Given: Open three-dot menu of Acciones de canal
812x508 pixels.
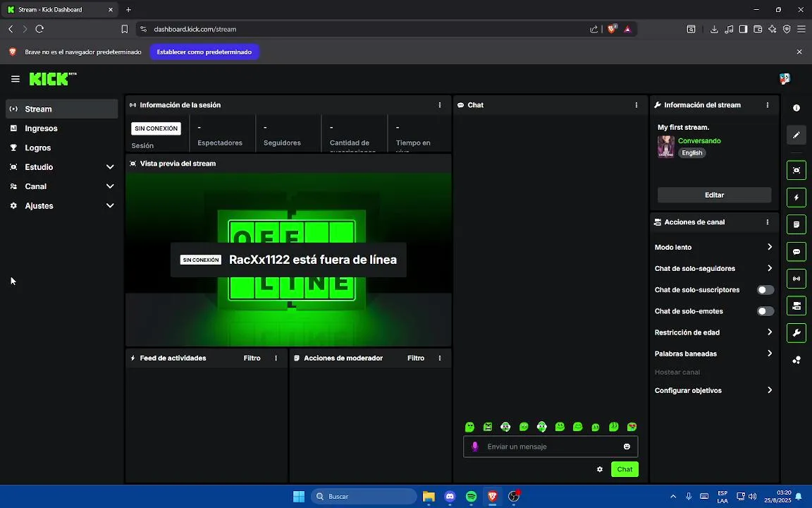Looking at the screenshot, I should coord(768,222).
